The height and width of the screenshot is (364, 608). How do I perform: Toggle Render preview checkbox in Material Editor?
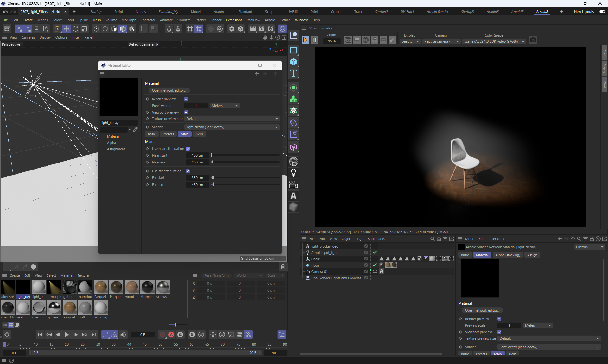186,99
